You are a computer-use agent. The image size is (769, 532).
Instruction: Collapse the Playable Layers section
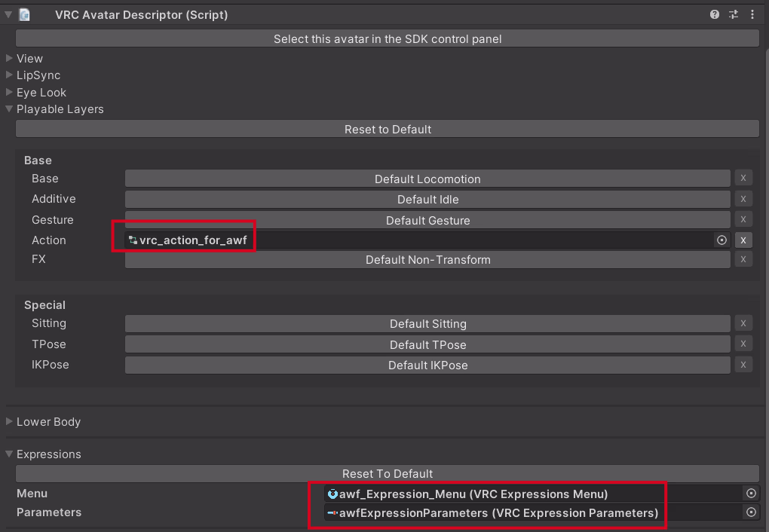(x=9, y=109)
